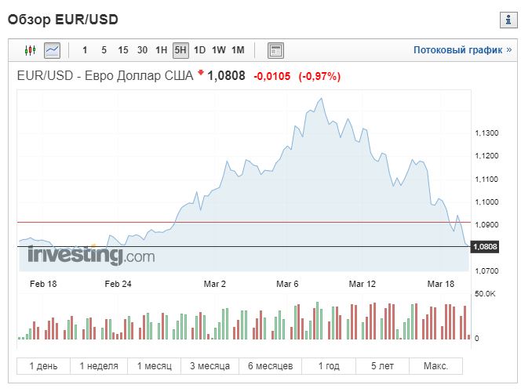Select the 1 minute interval
Screen dimensions: 532x392
(x=85, y=50)
